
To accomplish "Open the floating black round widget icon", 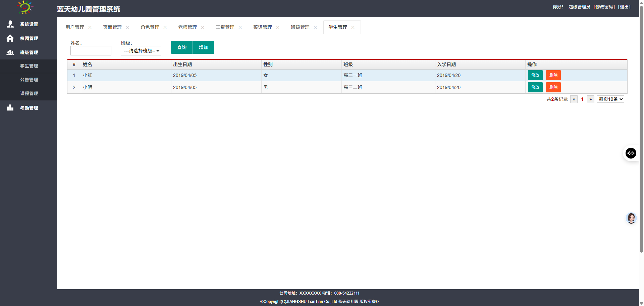I will [x=631, y=153].
